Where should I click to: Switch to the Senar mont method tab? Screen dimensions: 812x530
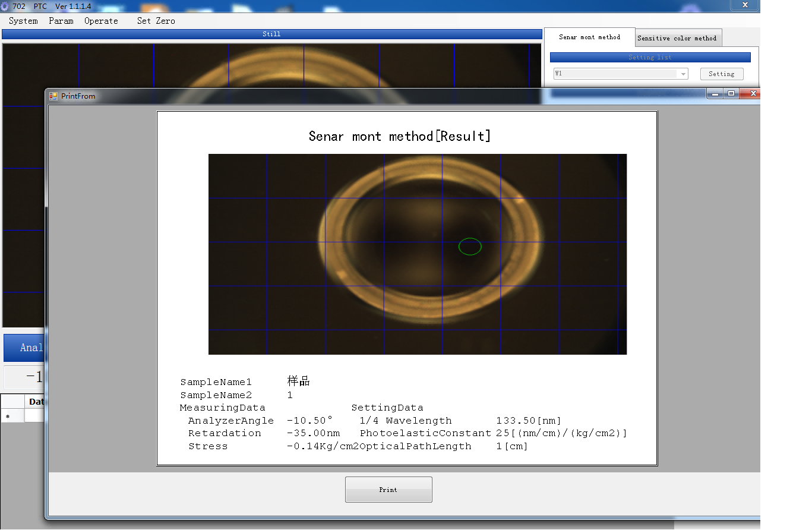pyautogui.click(x=589, y=37)
